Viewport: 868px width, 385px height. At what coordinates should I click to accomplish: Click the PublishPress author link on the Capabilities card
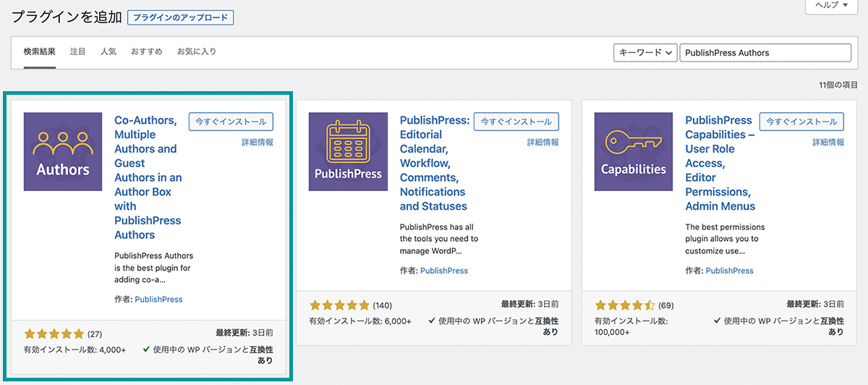click(x=730, y=271)
